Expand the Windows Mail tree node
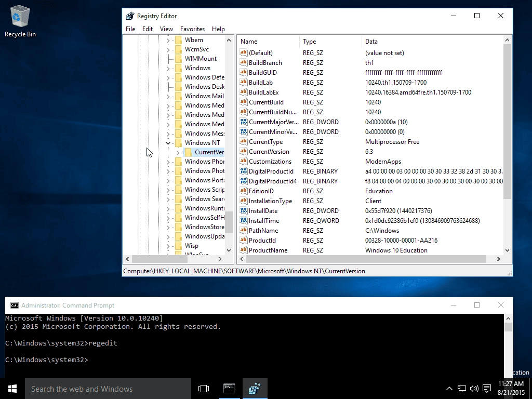This screenshot has width=532, height=399. tap(168, 97)
